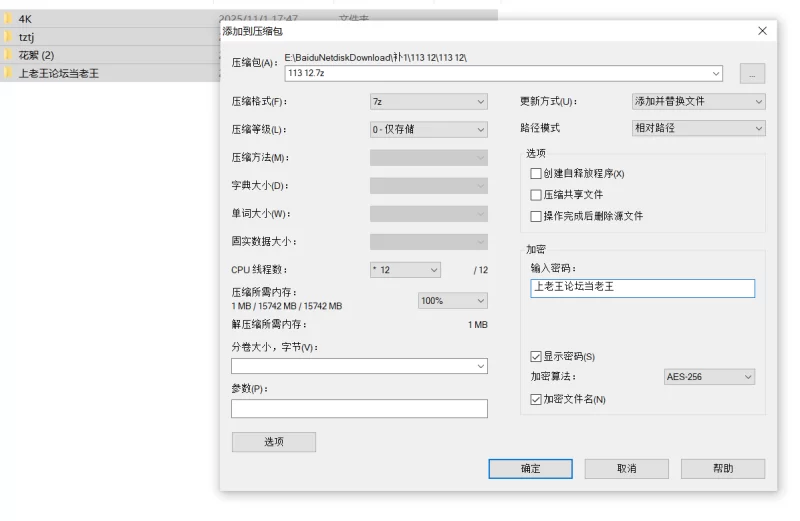Expand the 压缩等级 dropdown
Screen dimensions: 800x521
click(x=428, y=129)
